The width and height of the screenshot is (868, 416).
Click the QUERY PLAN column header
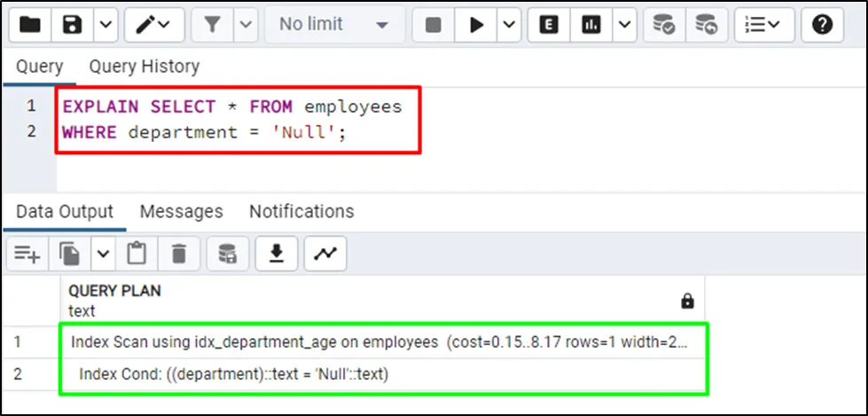115,291
